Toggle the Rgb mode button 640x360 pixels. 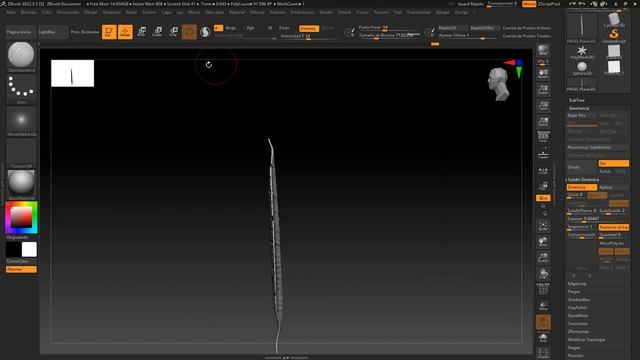250,28
